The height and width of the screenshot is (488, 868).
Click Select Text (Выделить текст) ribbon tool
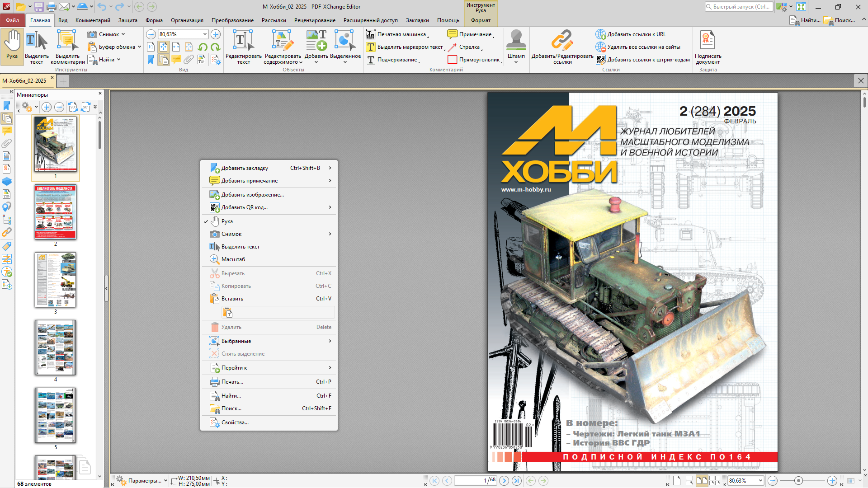37,46
